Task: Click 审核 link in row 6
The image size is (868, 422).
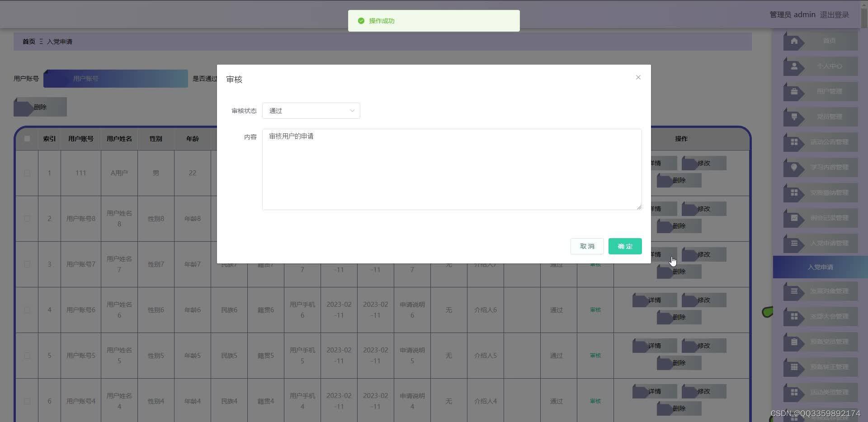Action: coord(595,401)
